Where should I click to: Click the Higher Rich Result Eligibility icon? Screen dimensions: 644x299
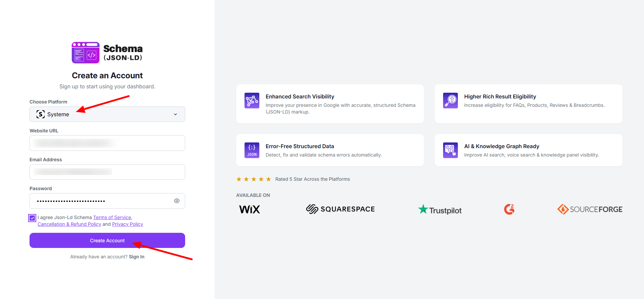450,100
